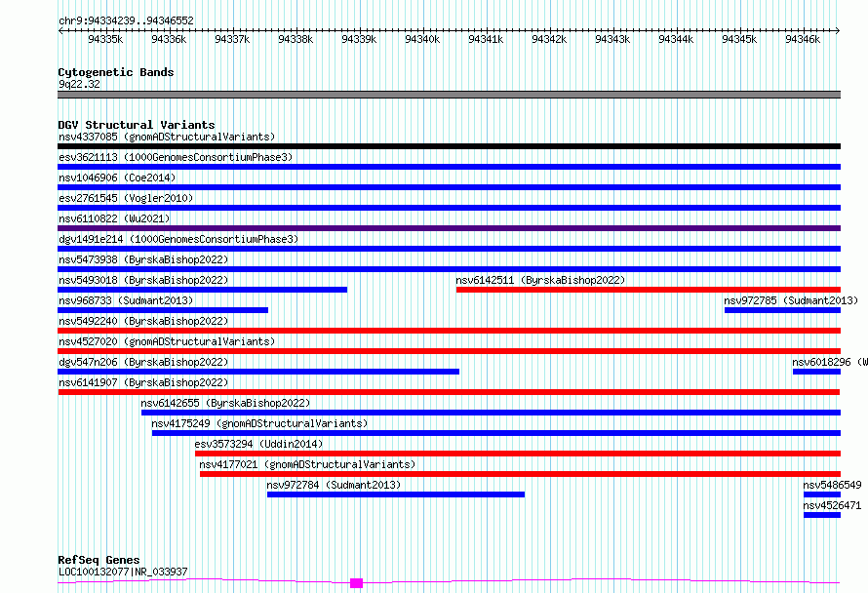Open nsv5473938 (ByrskaBishop2022) entry
The image size is (868, 593).
point(143,259)
